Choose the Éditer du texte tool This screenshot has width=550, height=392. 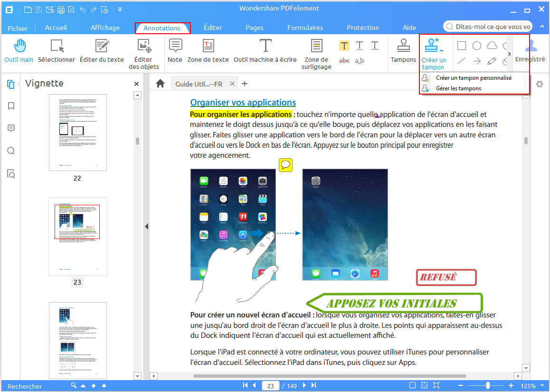point(102,51)
